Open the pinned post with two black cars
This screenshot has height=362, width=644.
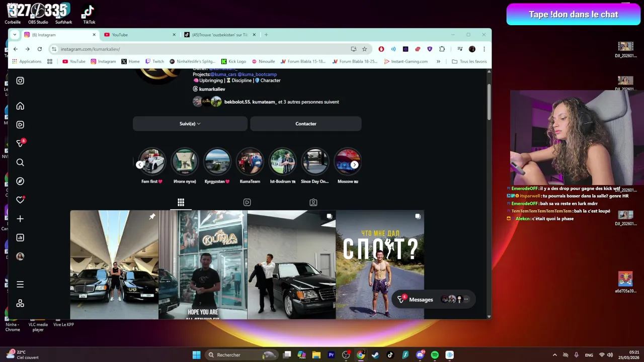pyautogui.click(x=114, y=264)
